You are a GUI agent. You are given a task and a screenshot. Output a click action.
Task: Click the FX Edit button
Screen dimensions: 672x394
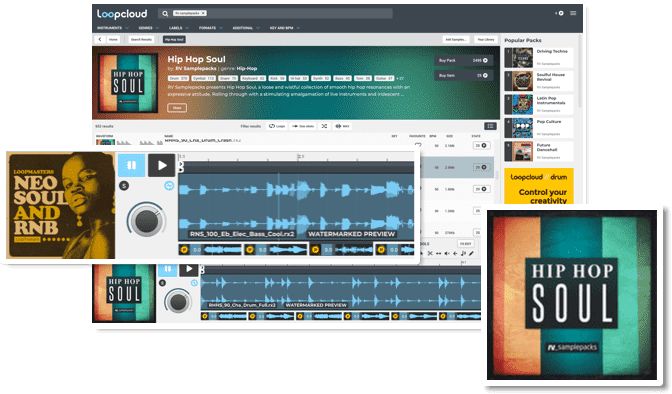point(465,244)
